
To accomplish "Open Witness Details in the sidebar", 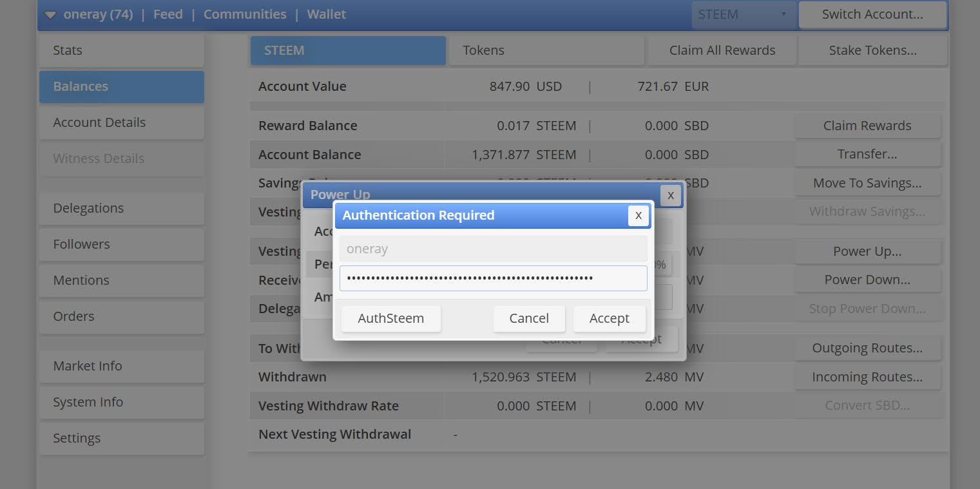I will pyautogui.click(x=122, y=158).
